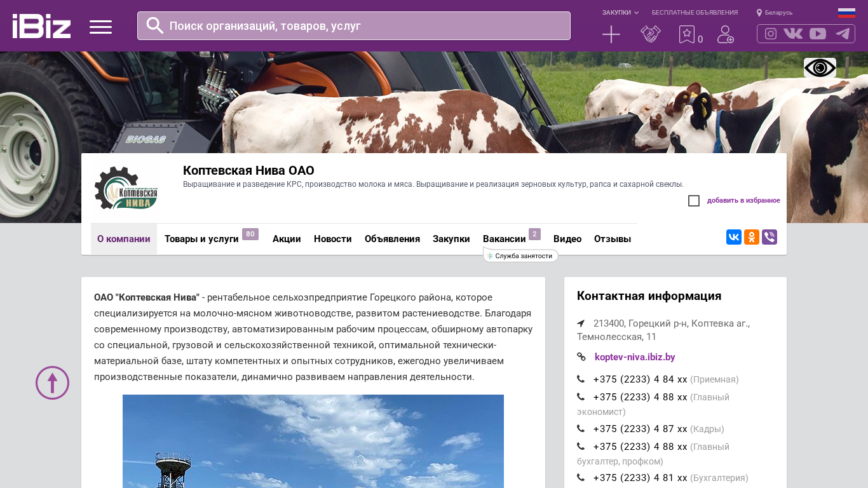Open koptev-niva.ibiz.by website link

point(635,357)
